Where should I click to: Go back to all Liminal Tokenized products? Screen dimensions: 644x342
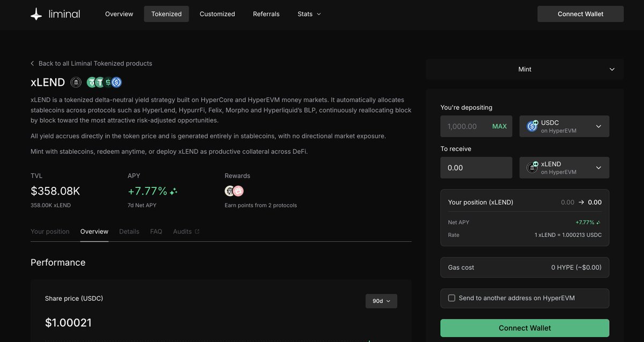click(x=91, y=63)
